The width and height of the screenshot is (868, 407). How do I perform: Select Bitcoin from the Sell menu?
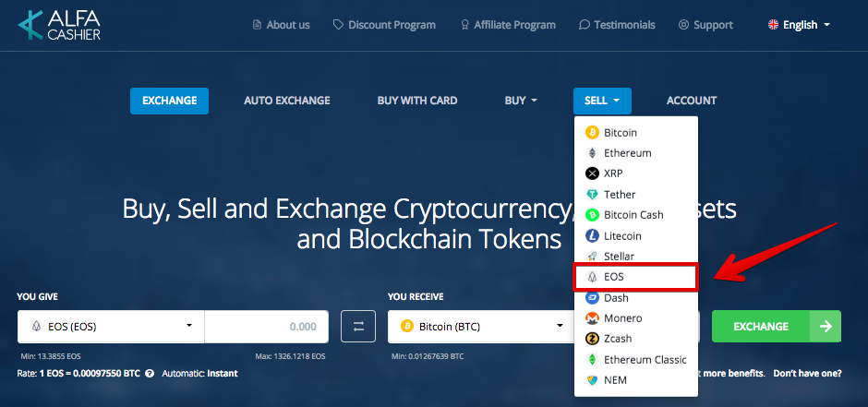[x=636, y=133]
